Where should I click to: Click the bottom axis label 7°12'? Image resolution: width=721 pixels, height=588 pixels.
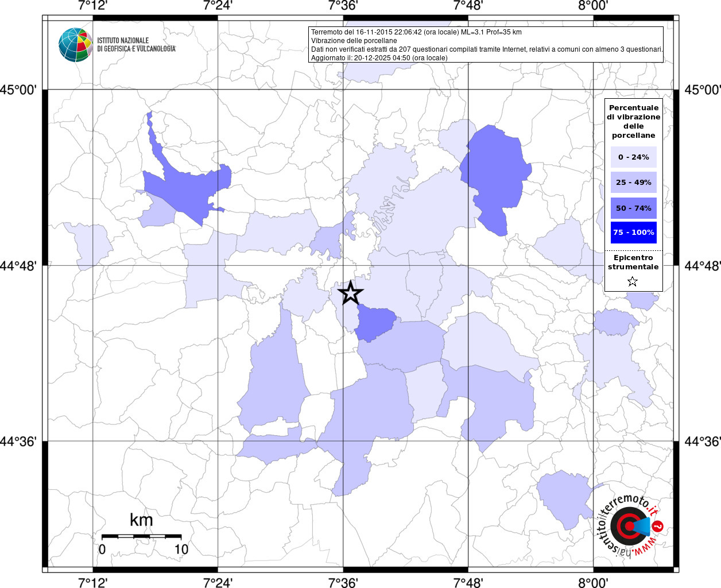(93, 583)
